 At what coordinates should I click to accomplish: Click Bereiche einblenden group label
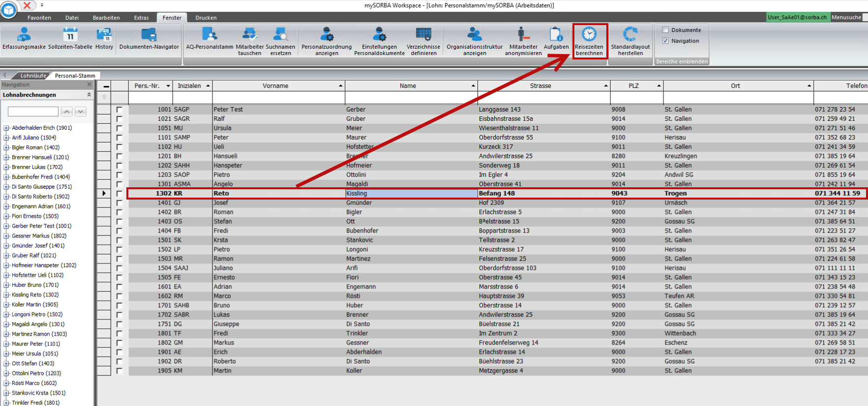pos(682,61)
